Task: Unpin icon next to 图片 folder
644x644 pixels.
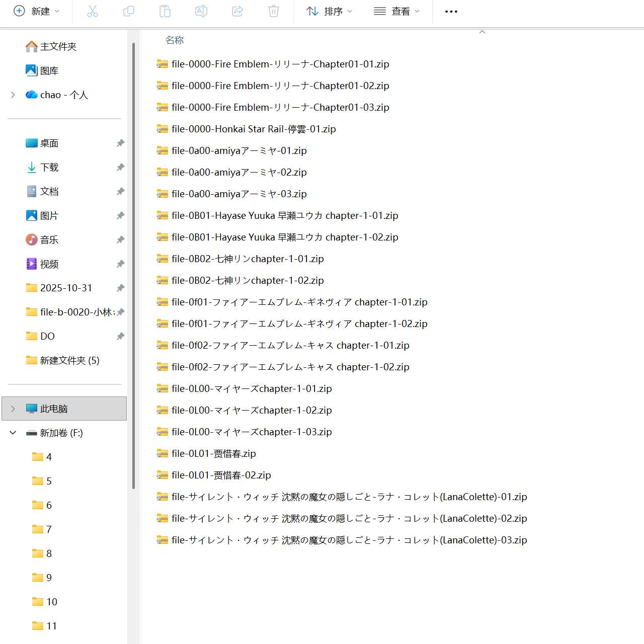Action: tap(120, 215)
